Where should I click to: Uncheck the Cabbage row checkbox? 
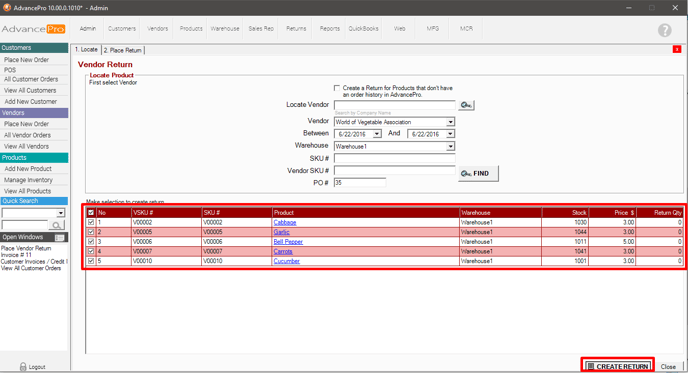(x=91, y=222)
